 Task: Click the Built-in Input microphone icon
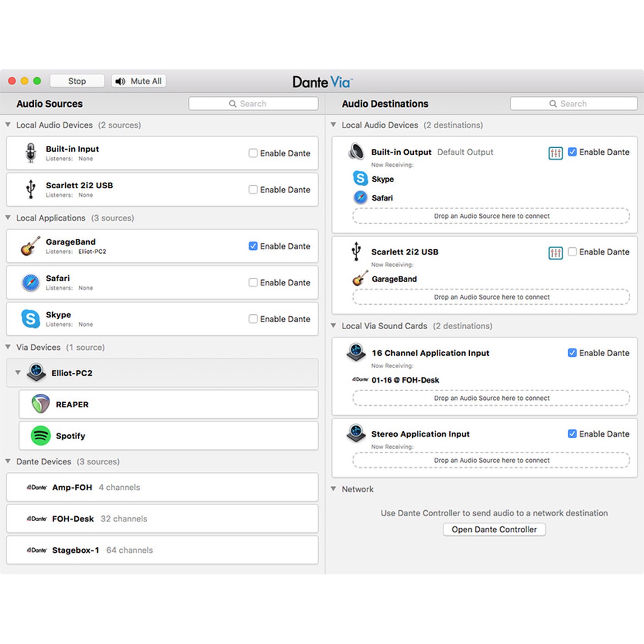tap(30, 153)
